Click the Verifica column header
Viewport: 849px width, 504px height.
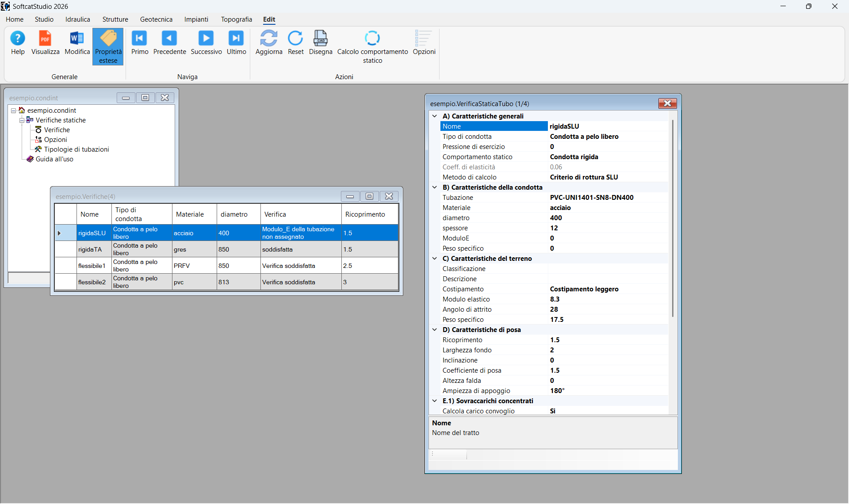(x=301, y=214)
